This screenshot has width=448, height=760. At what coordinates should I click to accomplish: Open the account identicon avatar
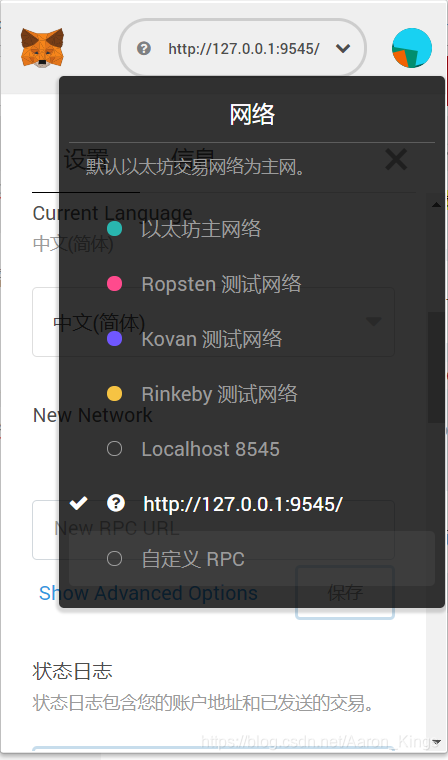click(412, 48)
